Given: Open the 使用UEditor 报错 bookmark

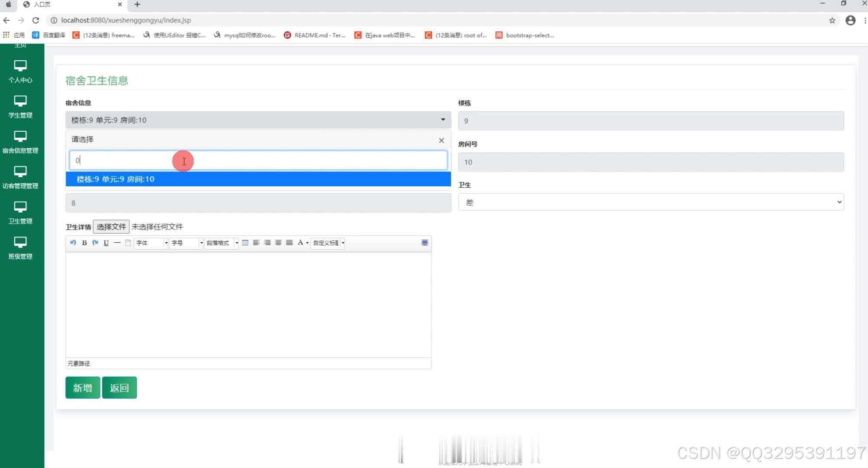Looking at the screenshot, I should point(175,35).
